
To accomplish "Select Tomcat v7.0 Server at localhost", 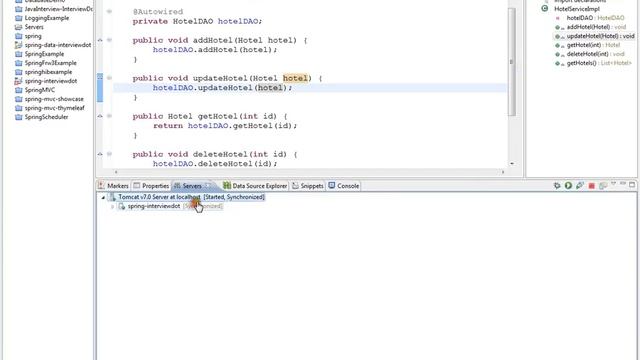I will (191, 197).
